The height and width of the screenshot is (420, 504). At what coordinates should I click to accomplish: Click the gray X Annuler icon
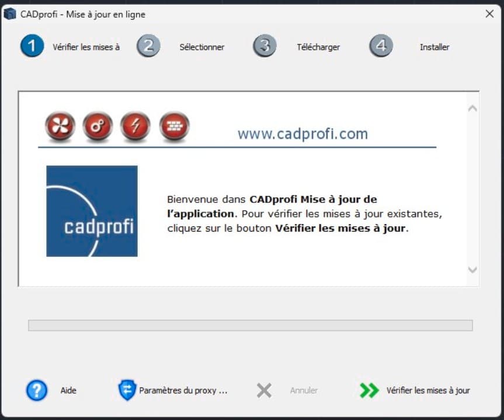(x=263, y=390)
